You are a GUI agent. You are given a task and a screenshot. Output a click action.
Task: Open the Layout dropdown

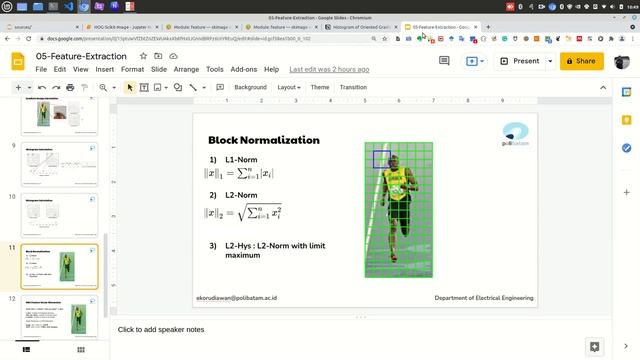click(x=289, y=87)
